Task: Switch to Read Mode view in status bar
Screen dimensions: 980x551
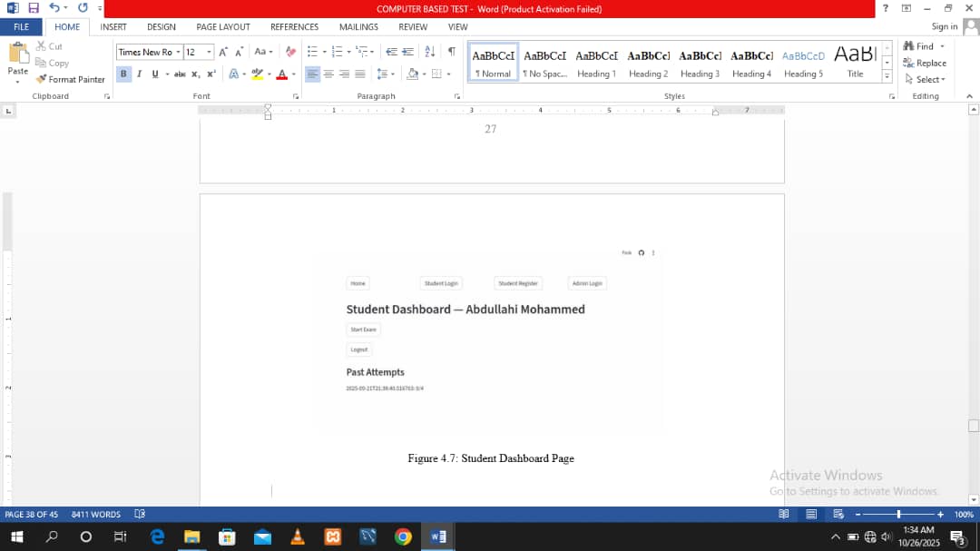Action: coord(784,515)
